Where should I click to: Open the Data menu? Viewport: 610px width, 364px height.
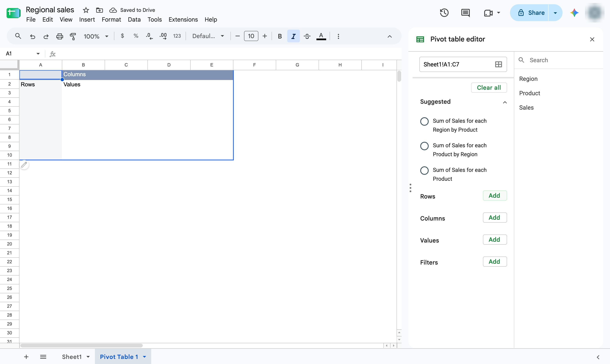[x=134, y=19]
